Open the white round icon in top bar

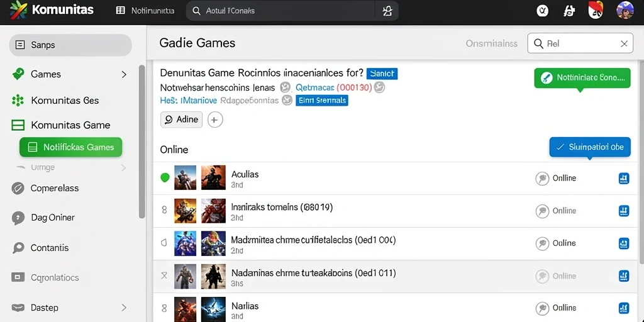(x=543, y=11)
